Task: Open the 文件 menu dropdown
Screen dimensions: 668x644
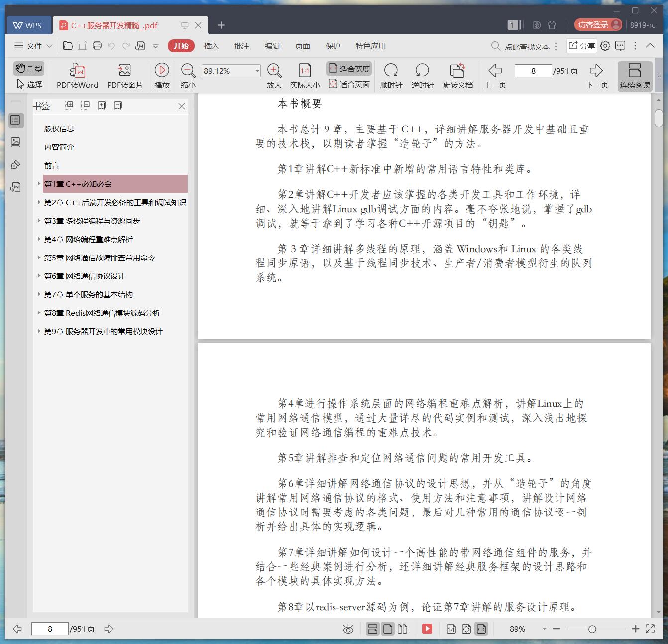Action: [x=33, y=46]
